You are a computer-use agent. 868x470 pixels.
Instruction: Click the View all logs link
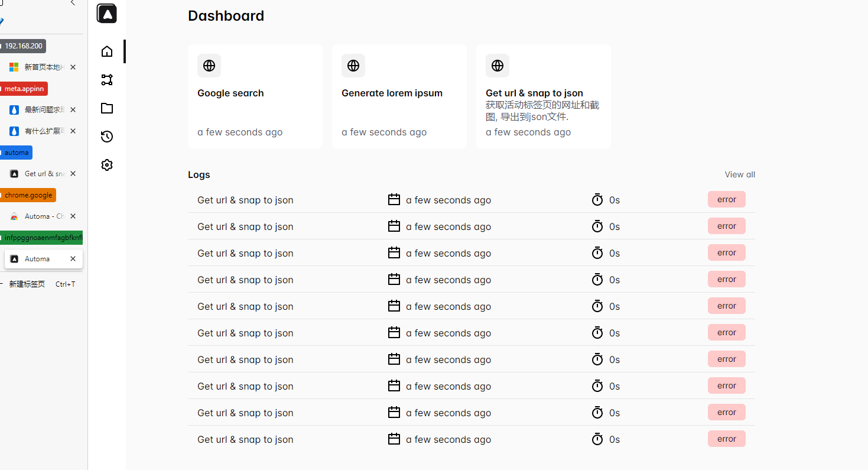click(740, 174)
